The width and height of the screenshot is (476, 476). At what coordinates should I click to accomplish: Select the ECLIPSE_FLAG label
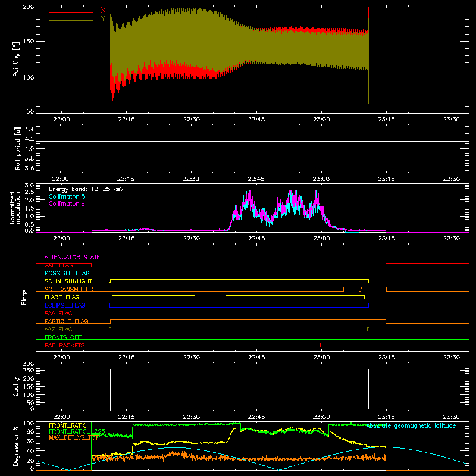(65, 305)
